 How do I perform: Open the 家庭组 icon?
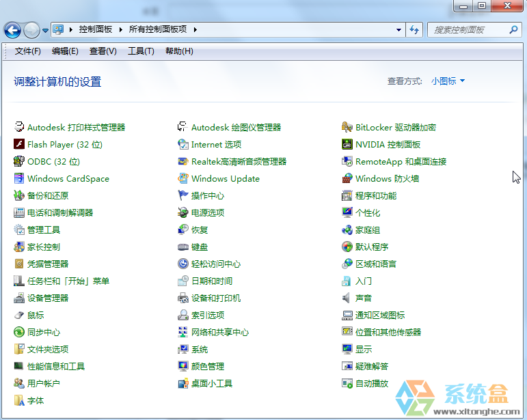[347, 229]
